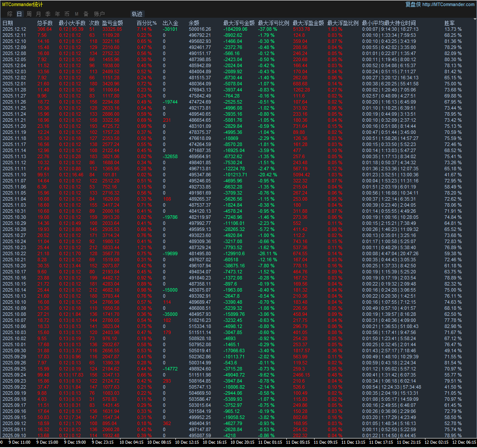Open the 综 summary statistics tab

tap(9, 14)
